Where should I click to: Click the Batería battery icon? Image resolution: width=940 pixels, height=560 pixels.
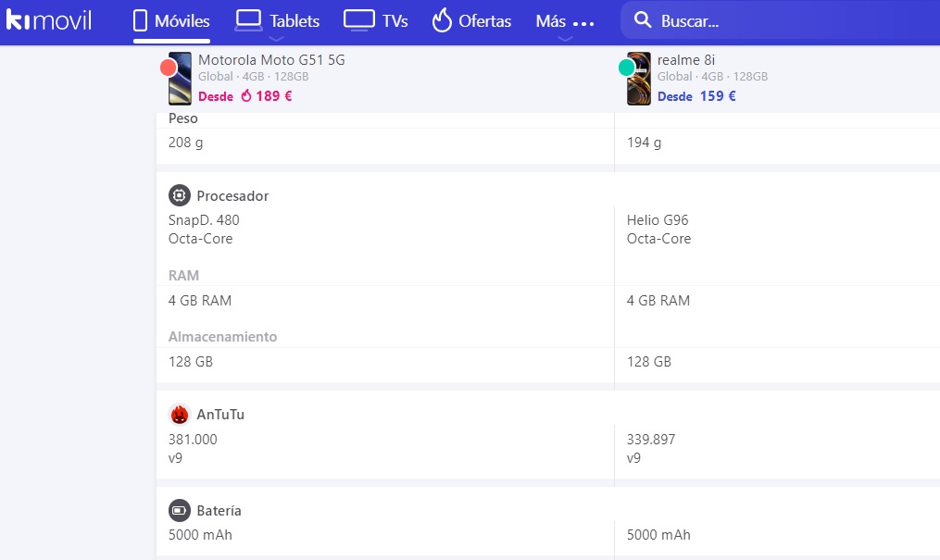pyautogui.click(x=180, y=511)
